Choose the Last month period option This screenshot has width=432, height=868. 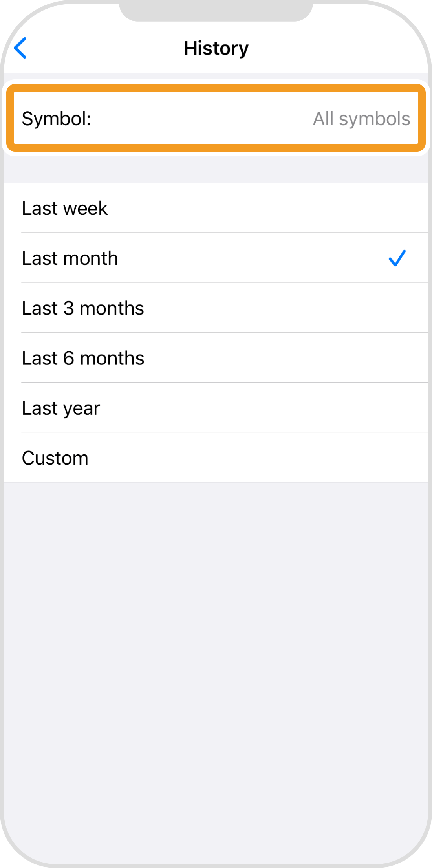click(70, 258)
